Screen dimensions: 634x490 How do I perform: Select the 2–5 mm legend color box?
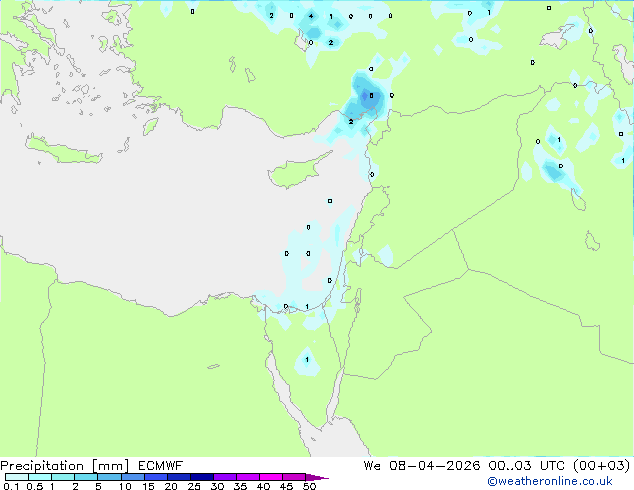click(x=86, y=477)
